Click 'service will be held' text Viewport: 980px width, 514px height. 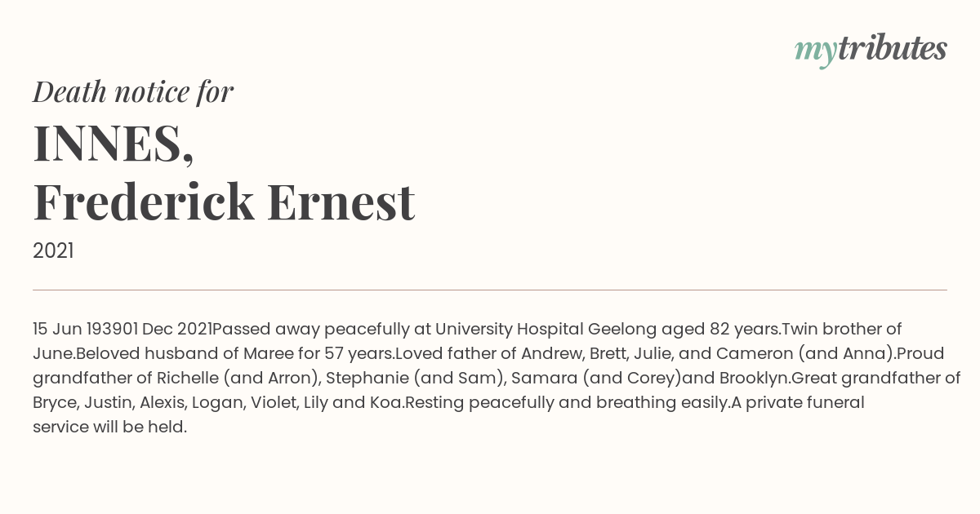[108, 428]
